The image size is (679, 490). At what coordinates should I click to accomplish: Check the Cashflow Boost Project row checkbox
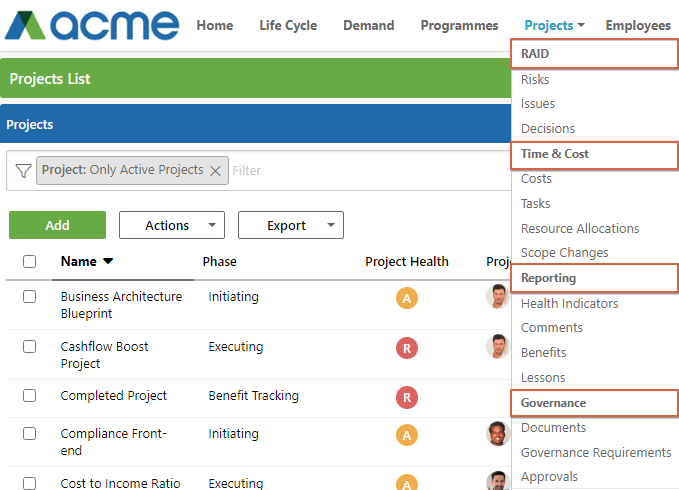click(29, 346)
